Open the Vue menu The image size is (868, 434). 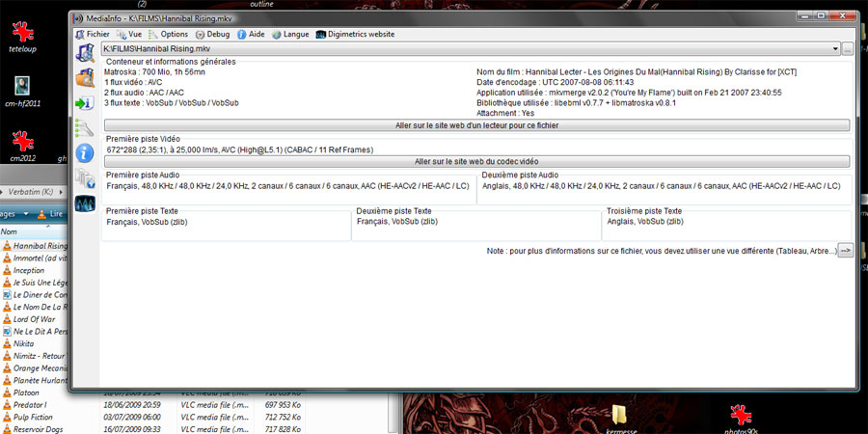(x=129, y=34)
